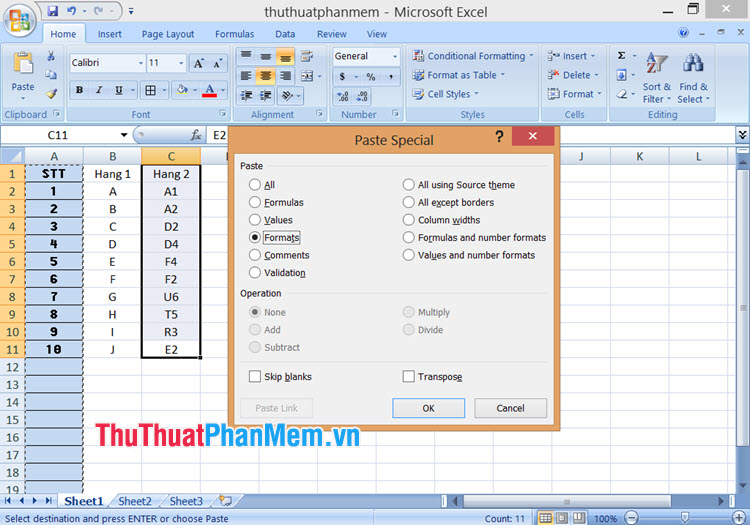The image size is (750, 525).
Task: Click the Comma Style button
Action: [391, 77]
